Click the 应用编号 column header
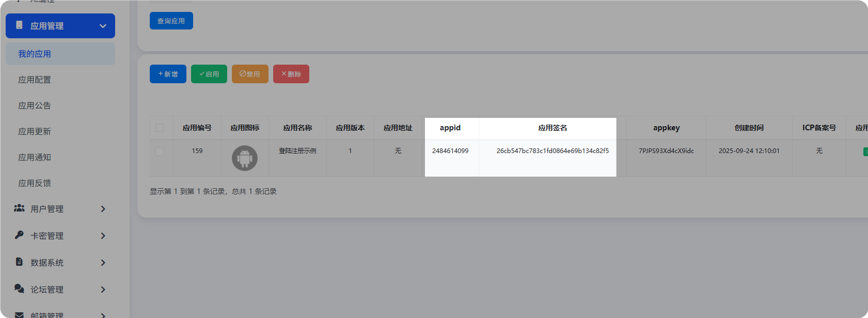868x318 pixels. pos(197,128)
